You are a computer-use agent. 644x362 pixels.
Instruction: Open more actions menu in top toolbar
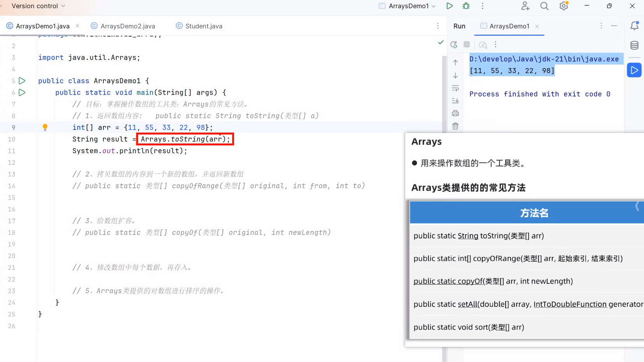[x=483, y=6]
